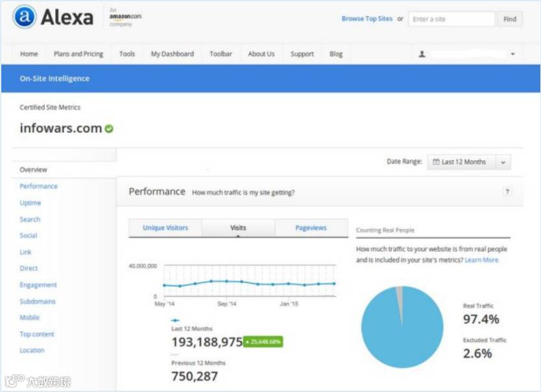
Task: Open Subdomains in the sidebar
Action: tap(37, 301)
